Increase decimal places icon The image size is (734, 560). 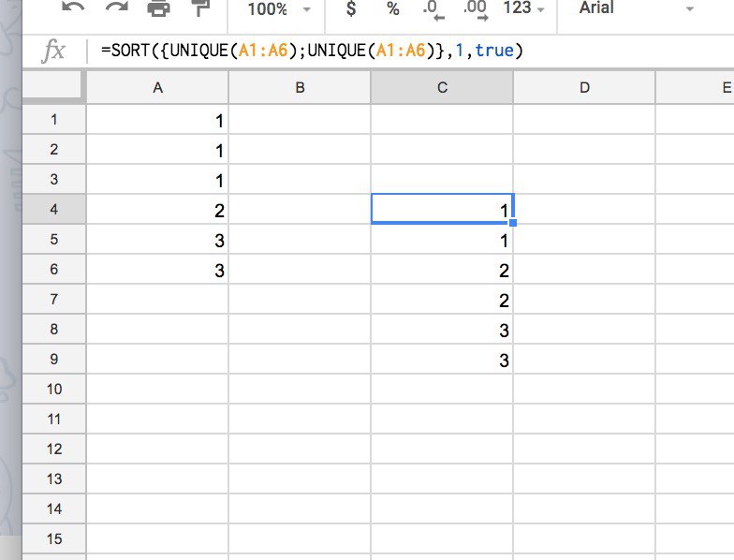[x=476, y=10]
